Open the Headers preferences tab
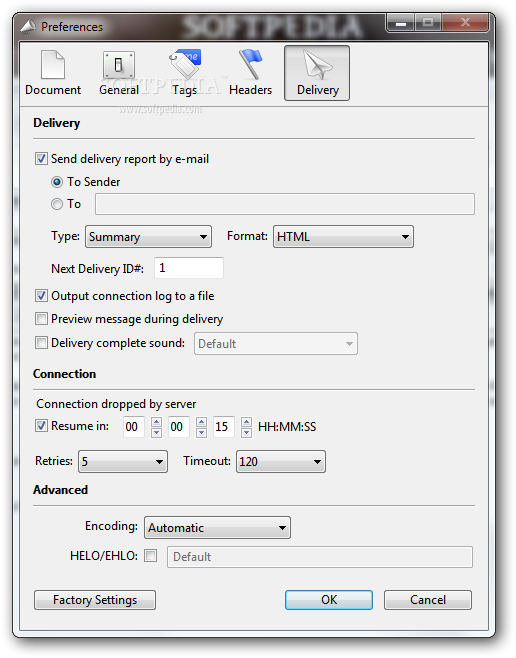This screenshot has width=516, height=658. [x=250, y=73]
